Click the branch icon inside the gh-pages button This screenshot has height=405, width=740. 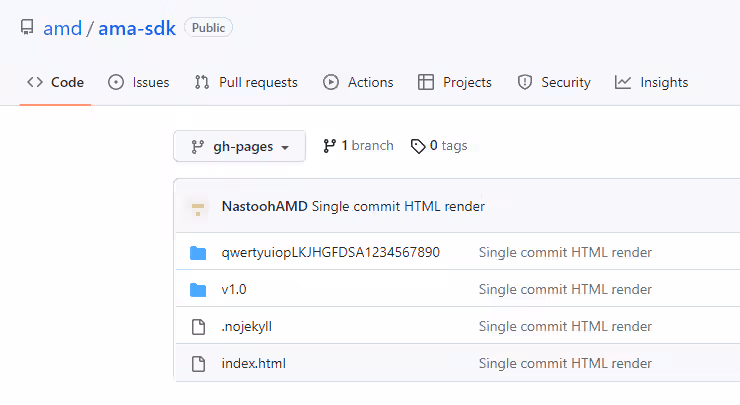[198, 147]
